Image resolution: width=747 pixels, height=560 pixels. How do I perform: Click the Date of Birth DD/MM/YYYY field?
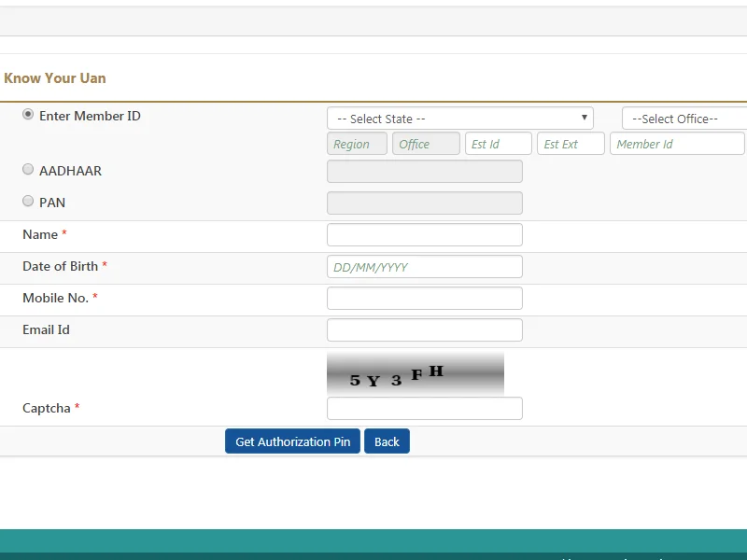coord(425,267)
